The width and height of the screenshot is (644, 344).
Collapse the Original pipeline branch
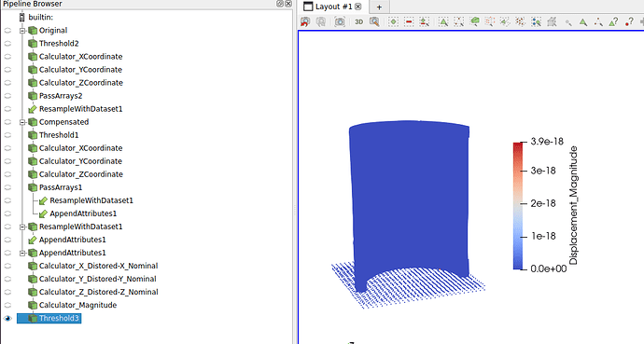click(x=22, y=31)
